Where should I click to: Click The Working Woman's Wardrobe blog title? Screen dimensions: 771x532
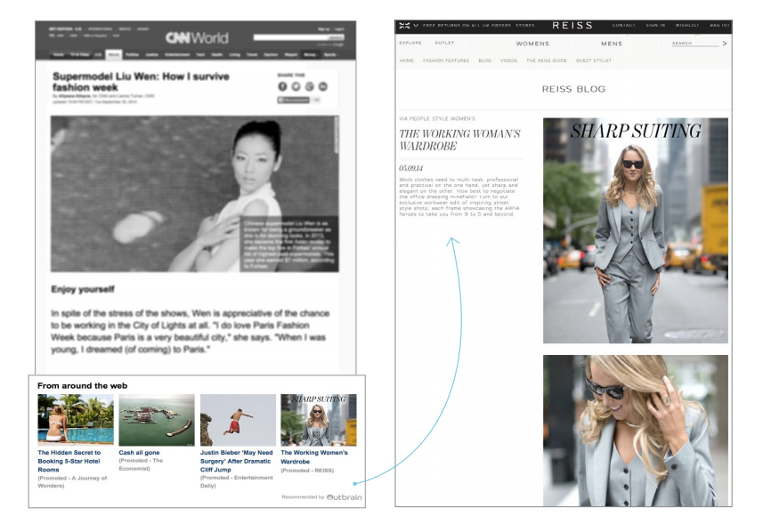(x=459, y=140)
